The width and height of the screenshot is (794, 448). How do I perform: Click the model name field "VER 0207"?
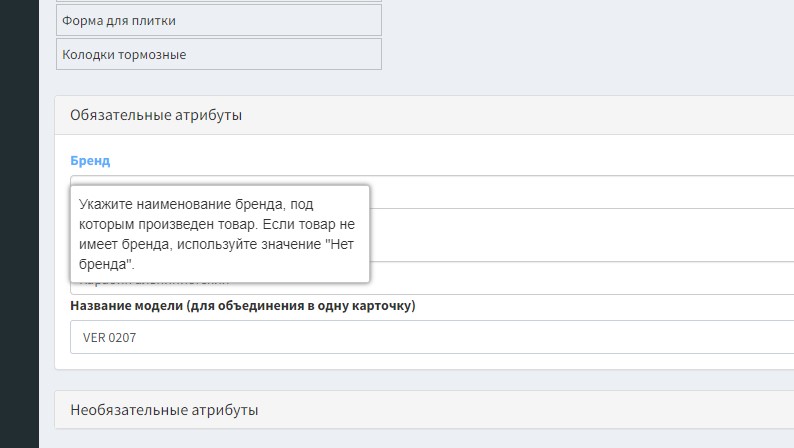pyautogui.click(x=432, y=337)
